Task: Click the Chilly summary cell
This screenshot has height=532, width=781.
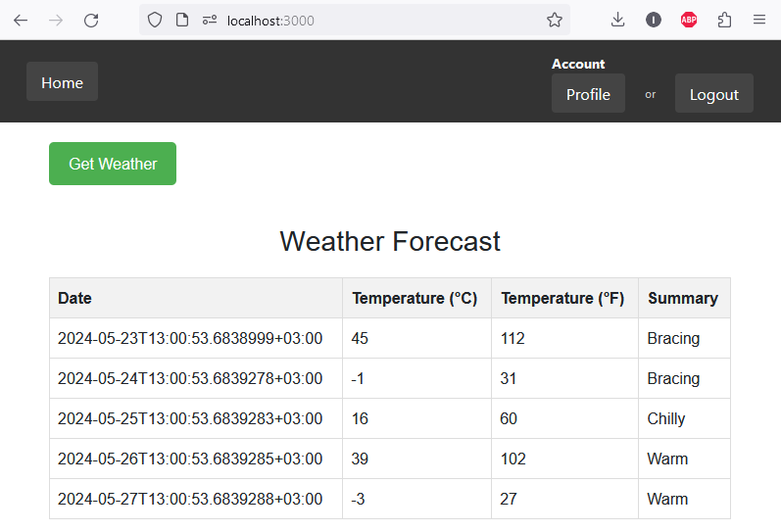Action: tap(666, 418)
